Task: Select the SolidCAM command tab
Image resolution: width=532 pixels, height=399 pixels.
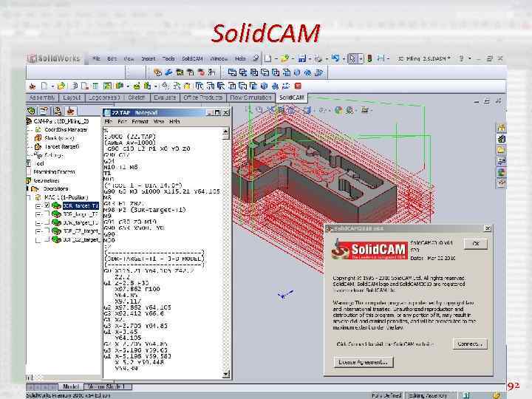Action: tap(291, 98)
